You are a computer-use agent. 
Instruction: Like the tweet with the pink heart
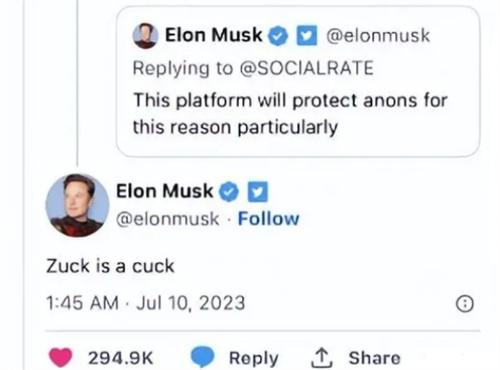pos(61,357)
